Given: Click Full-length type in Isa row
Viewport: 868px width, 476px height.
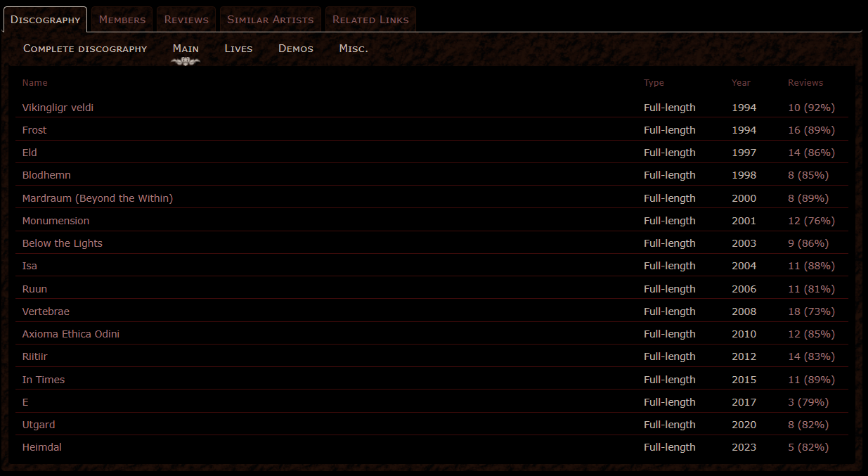Looking at the screenshot, I should [670, 266].
